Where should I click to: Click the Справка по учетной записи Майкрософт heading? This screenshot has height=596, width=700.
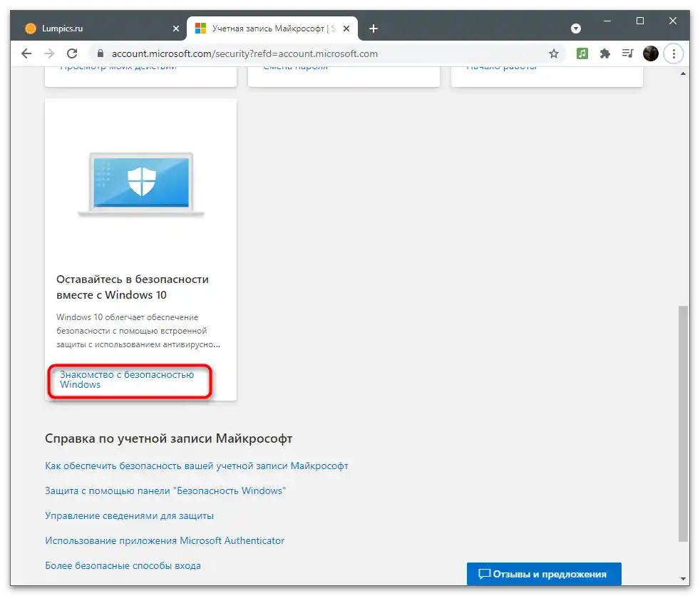[168, 438]
